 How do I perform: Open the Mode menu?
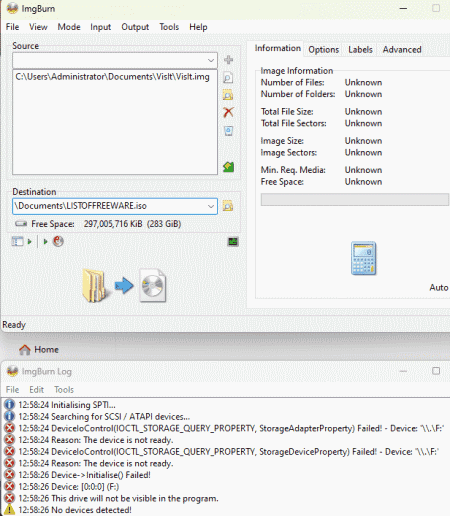[69, 27]
